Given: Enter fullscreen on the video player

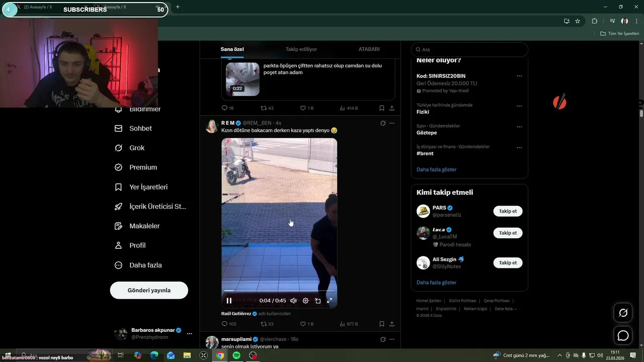Looking at the screenshot, I should click(330, 301).
